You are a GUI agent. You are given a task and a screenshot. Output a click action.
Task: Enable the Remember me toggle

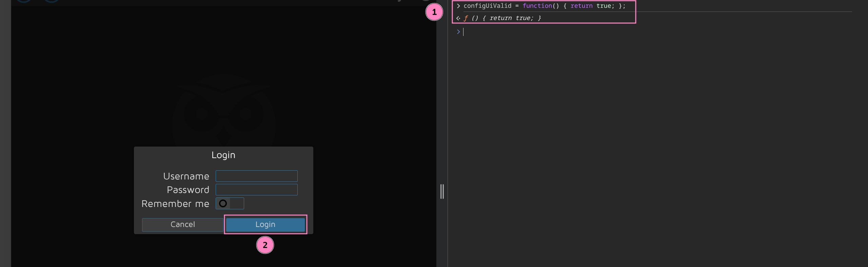click(230, 204)
